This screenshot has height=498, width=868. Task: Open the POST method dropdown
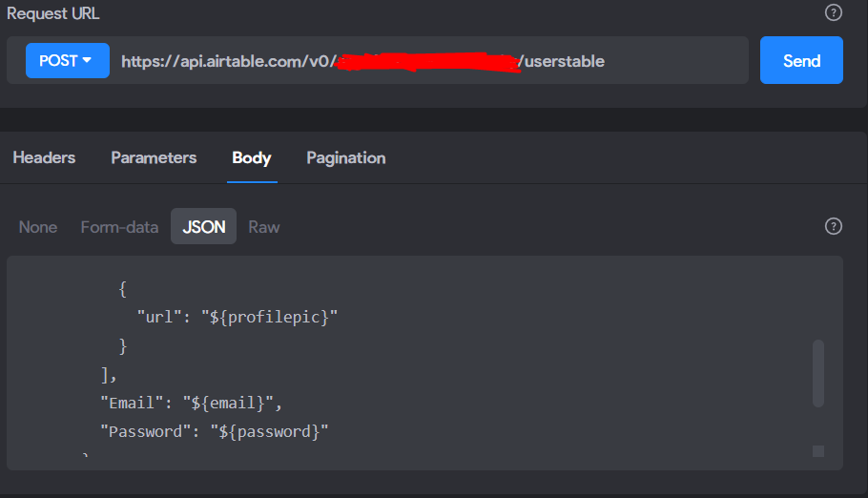pyautogui.click(x=67, y=60)
